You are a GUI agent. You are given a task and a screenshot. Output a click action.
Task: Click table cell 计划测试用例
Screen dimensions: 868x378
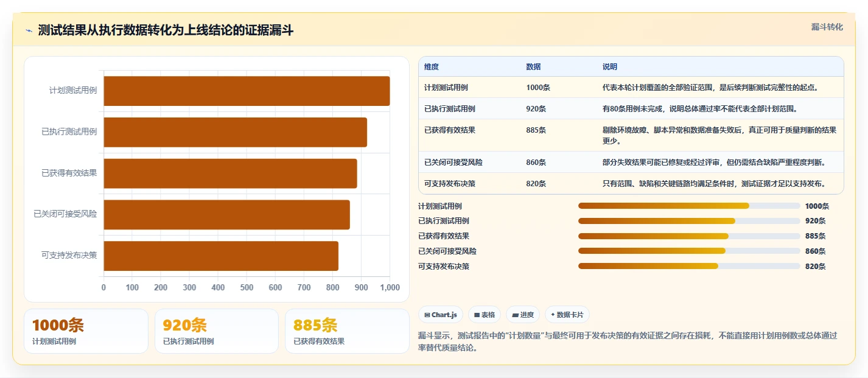tap(446, 87)
